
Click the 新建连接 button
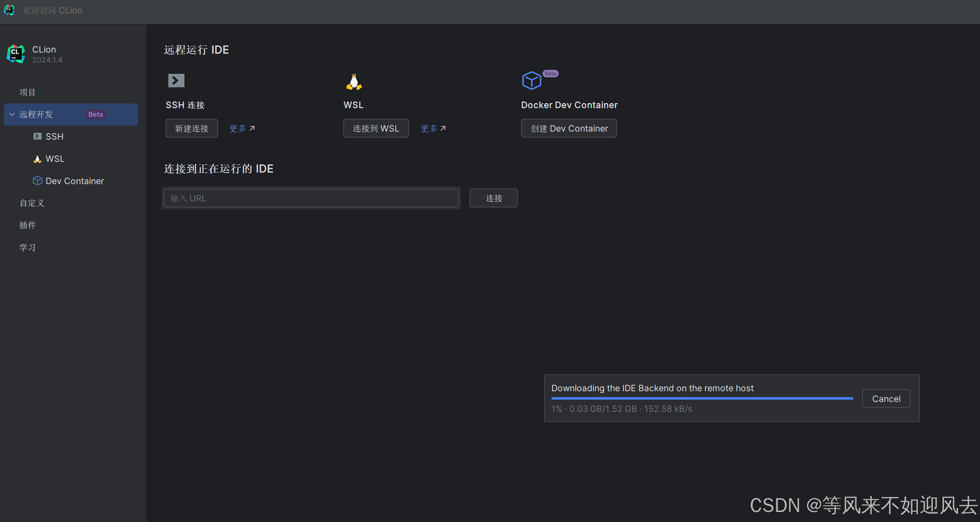pyautogui.click(x=192, y=128)
